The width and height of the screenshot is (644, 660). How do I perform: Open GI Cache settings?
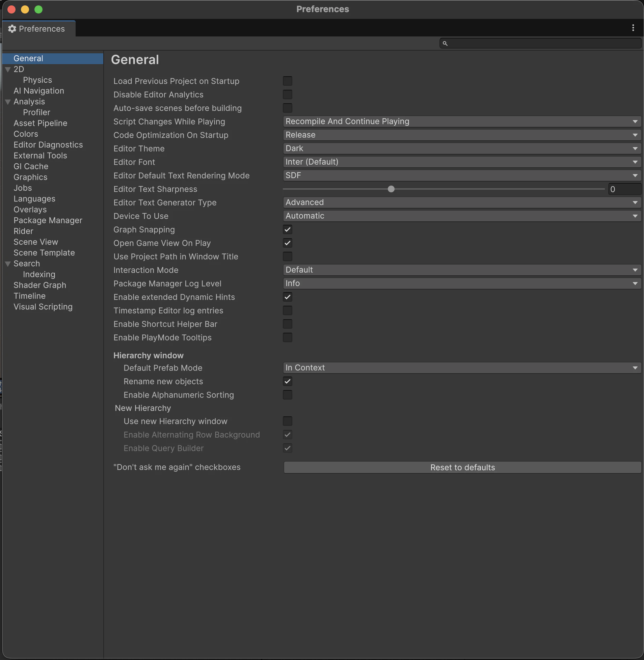tap(31, 167)
